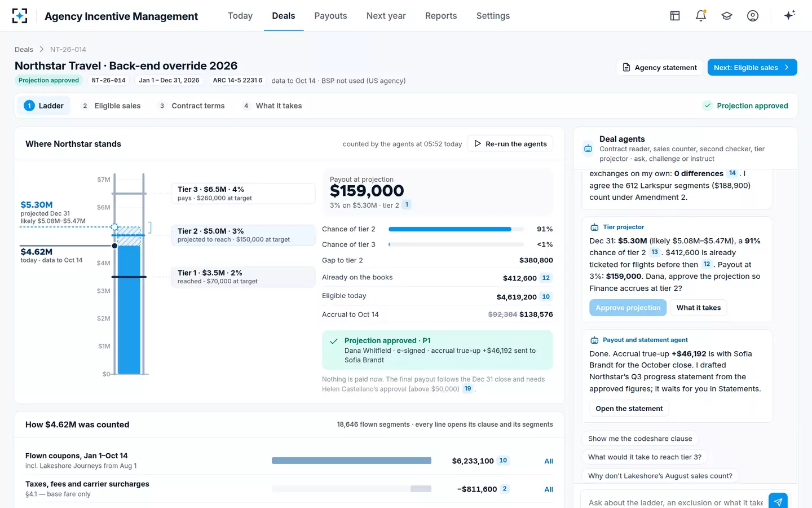Viewport: 812px width, 508px height.
Task: Switch to the Next year tab
Action: point(386,16)
